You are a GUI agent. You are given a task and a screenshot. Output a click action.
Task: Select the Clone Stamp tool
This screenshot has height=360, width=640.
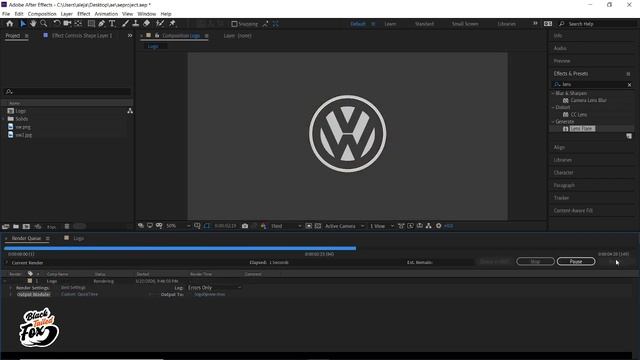click(136, 24)
